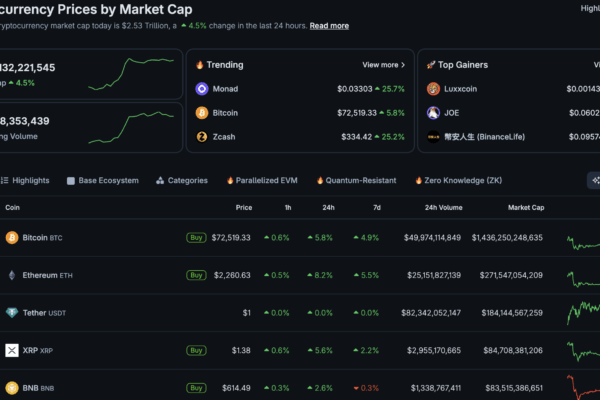Click the Bitcoin coin icon in table

tap(12, 238)
